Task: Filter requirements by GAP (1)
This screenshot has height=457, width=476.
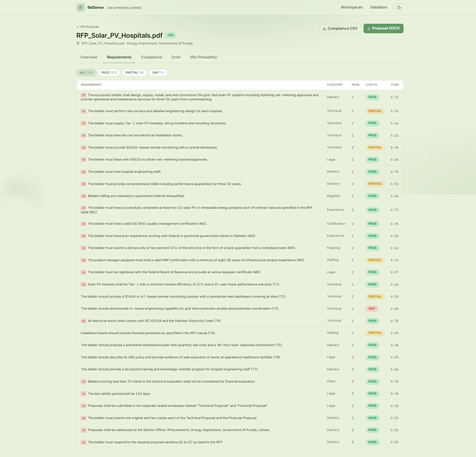Action: click(x=158, y=73)
